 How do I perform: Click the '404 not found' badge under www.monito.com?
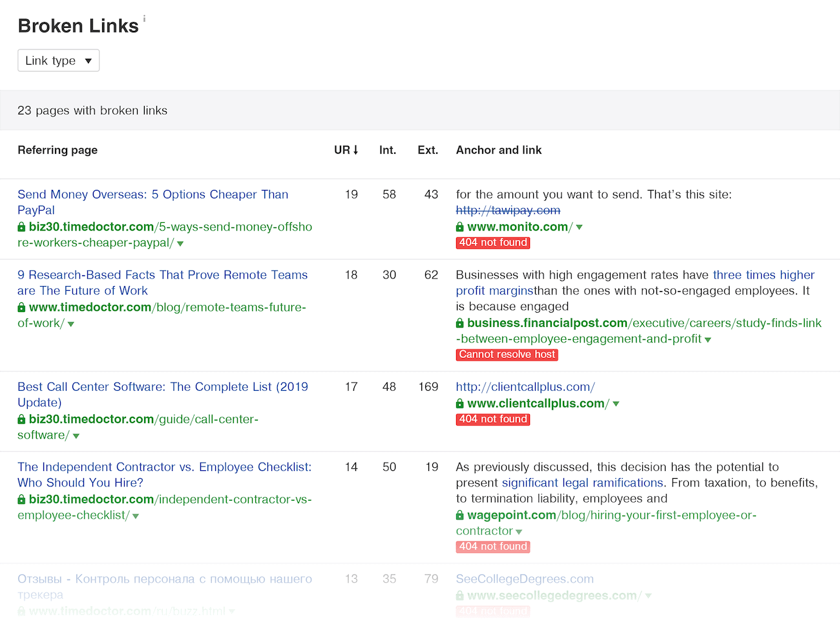(493, 243)
